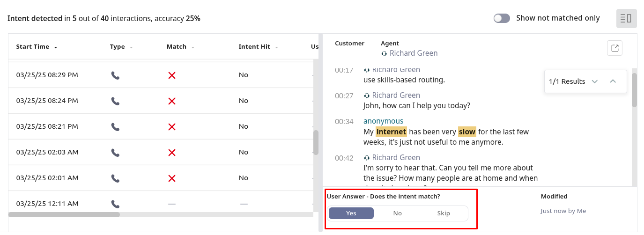Viewport: 644px width, 235px height.
Task: Sort table by Type column header
Action: point(118,47)
